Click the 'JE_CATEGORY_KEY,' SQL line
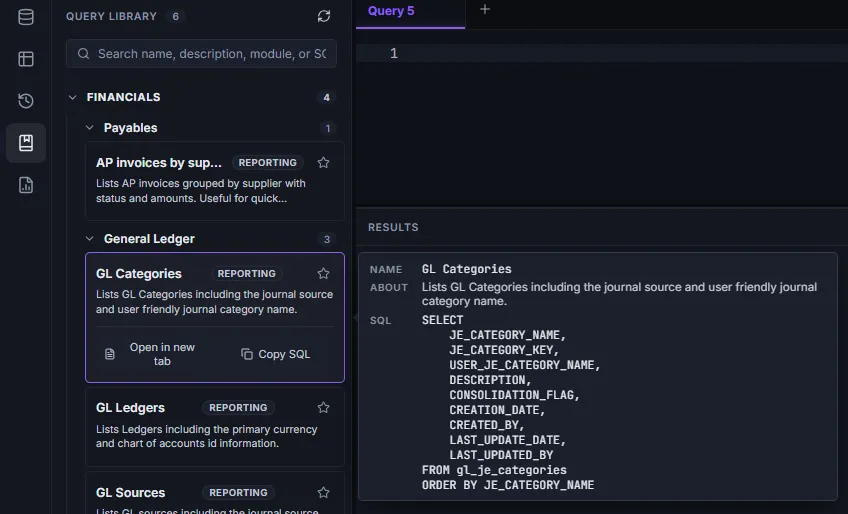 [504, 350]
